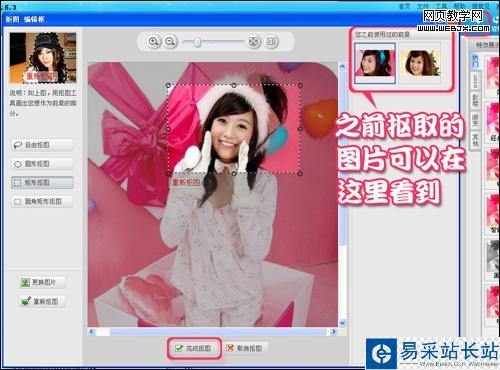This screenshot has width=500, height=370.
Task: Select the 圆形抠图 ellipse cutout tool
Action: click(42, 164)
